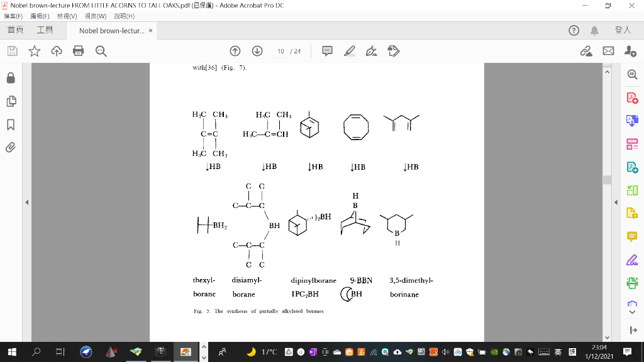This screenshot has height=362, width=644.
Task: Open the green Compare/Scan tool
Action: pyautogui.click(x=632, y=190)
